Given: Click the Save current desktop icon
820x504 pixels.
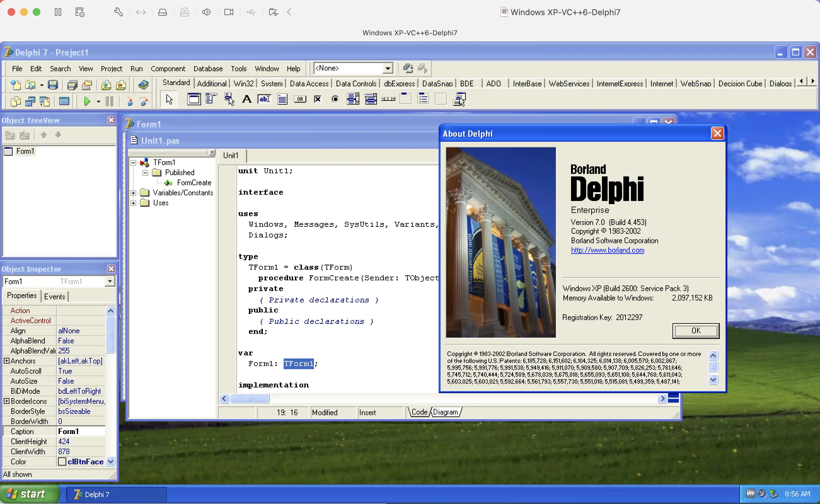Looking at the screenshot, I should (408, 68).
